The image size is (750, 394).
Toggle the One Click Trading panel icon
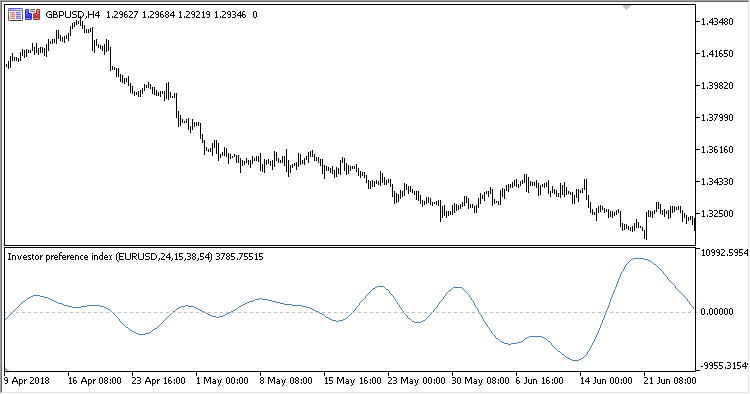33,15
